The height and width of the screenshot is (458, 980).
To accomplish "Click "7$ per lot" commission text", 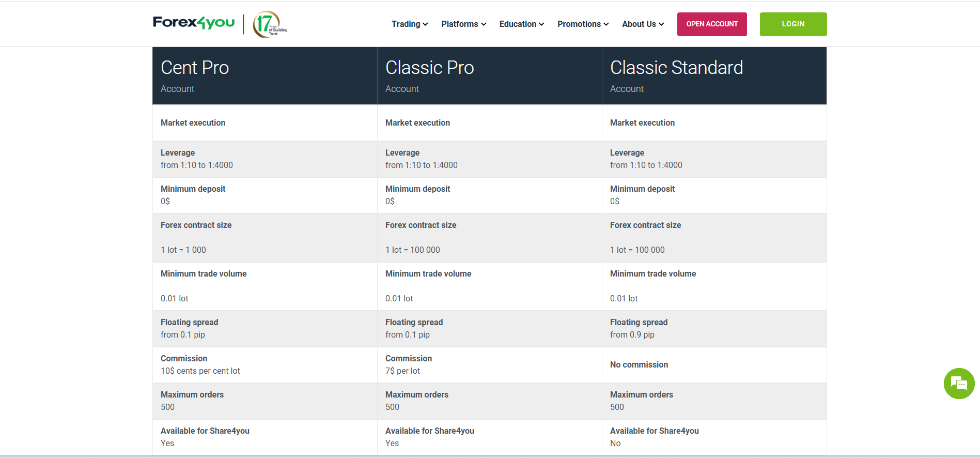I will click(402, 371).
